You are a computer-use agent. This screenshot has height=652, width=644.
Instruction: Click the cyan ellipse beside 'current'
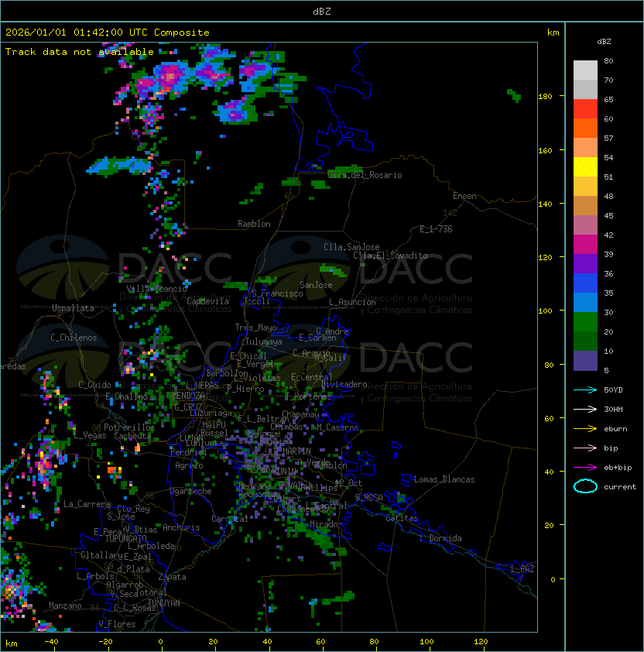585,486
